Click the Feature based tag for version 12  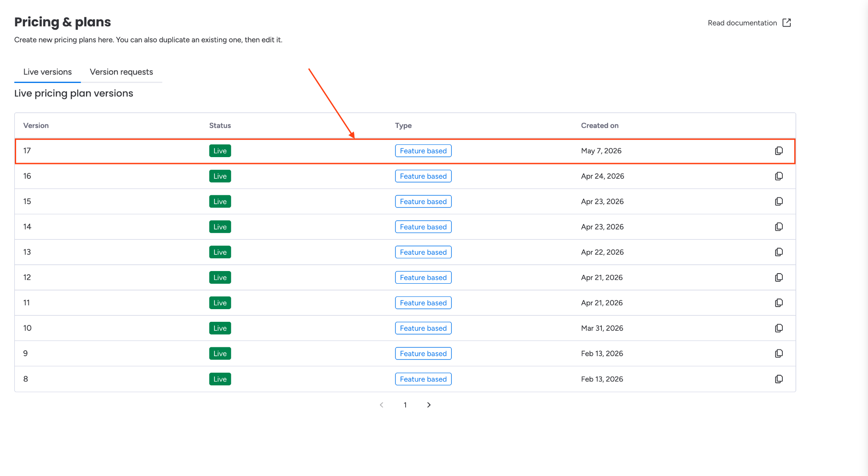(x=423, y=277)
